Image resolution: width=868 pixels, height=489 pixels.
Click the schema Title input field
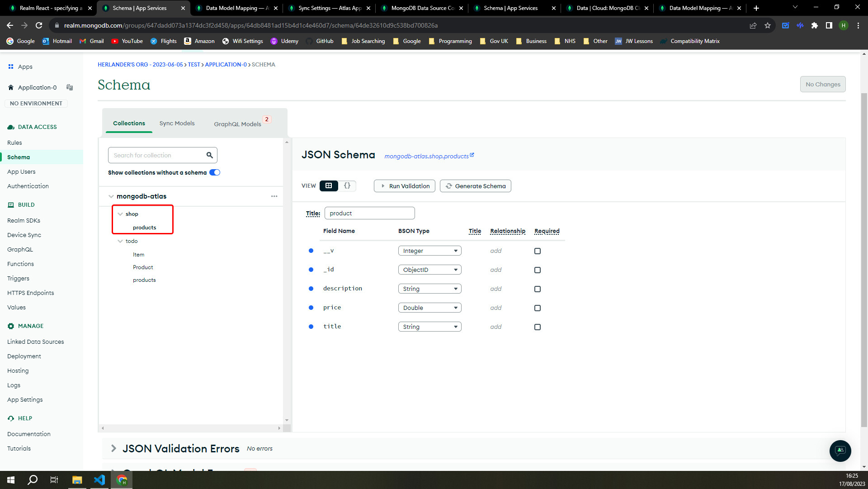[x=369, y=213]
